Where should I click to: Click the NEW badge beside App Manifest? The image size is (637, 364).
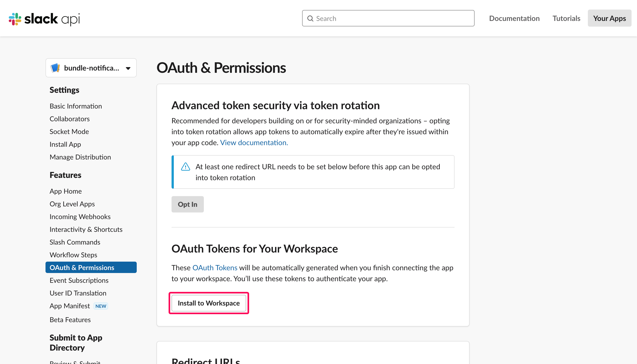click(x=101, y=306)
